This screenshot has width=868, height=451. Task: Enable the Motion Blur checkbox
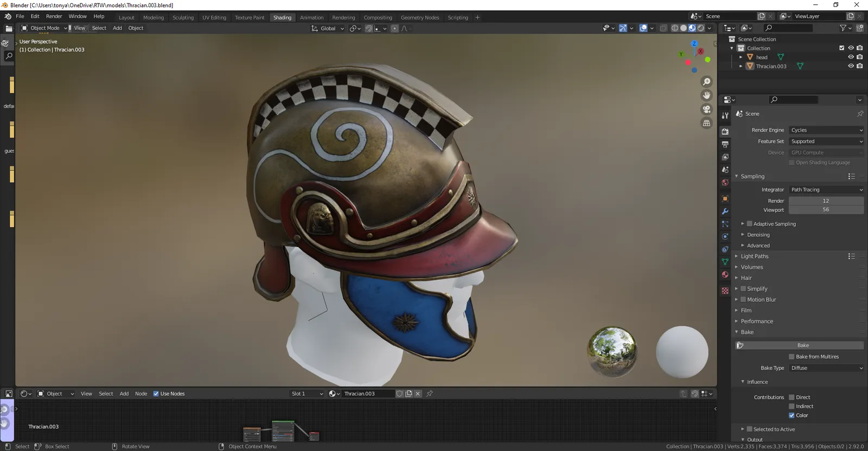pos(743,300)
